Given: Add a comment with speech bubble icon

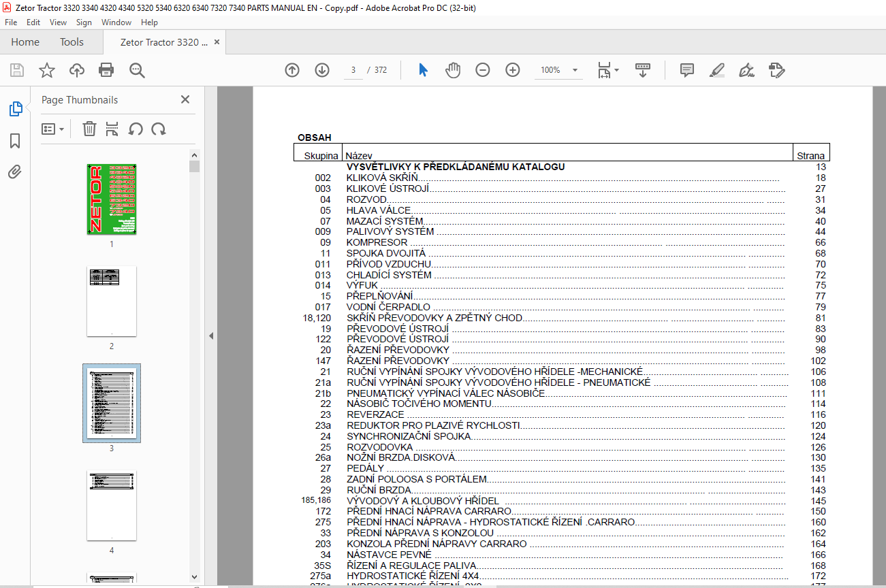Looking at the screenshot, I should click(687, 70).
